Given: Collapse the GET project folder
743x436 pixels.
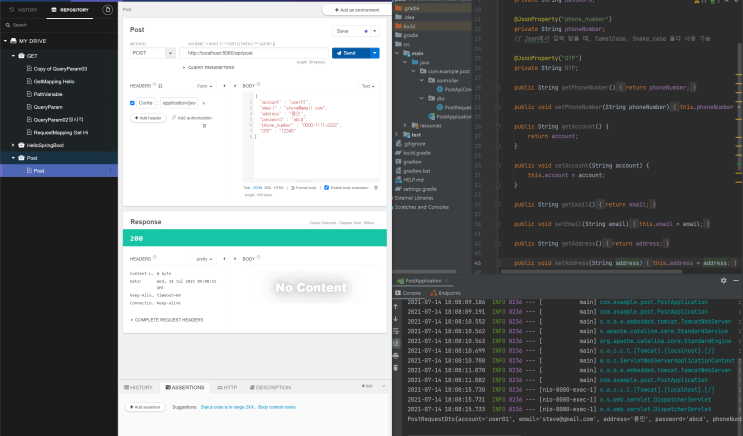Looking at the screenshot, I should [13, 55].
